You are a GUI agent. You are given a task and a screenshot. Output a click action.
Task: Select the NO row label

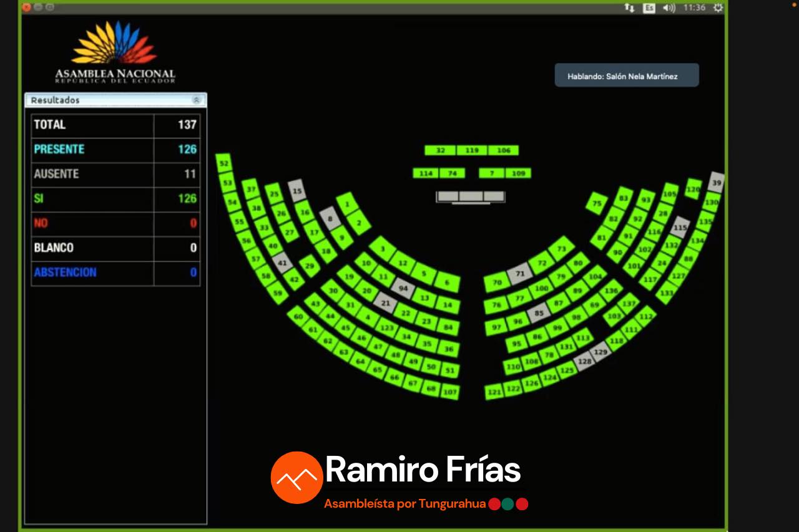[x=41, y=223]
